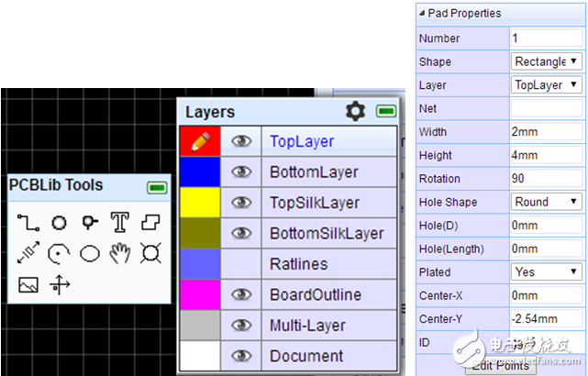Click the yellow TopSilkLayer color swatch
588x376 pixels.
click(x=200, y=203)
